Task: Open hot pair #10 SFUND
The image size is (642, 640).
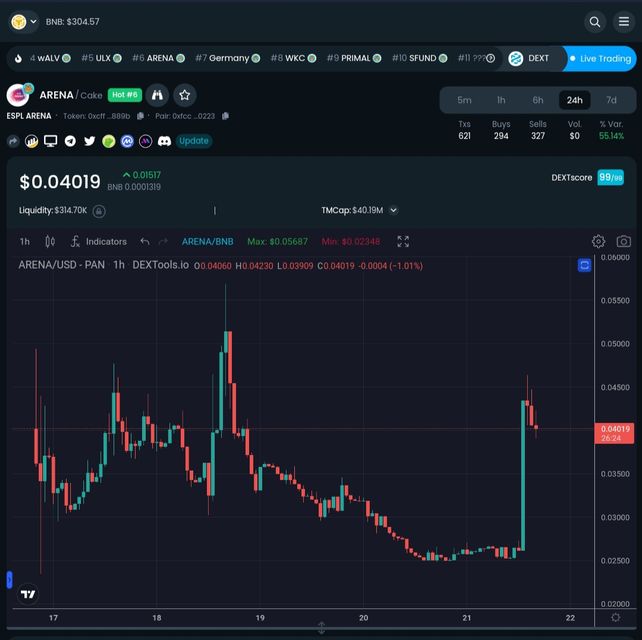Action: point(419,58)
